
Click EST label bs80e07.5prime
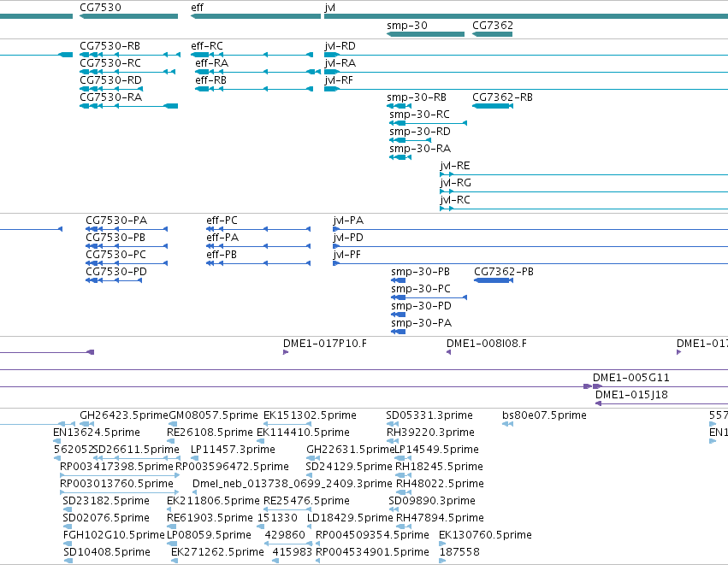544,415
